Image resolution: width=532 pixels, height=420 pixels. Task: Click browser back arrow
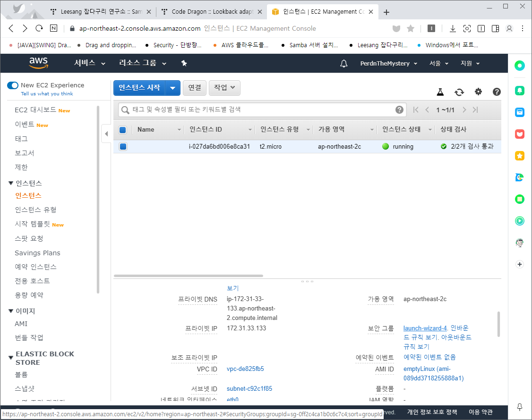(11, 28)
